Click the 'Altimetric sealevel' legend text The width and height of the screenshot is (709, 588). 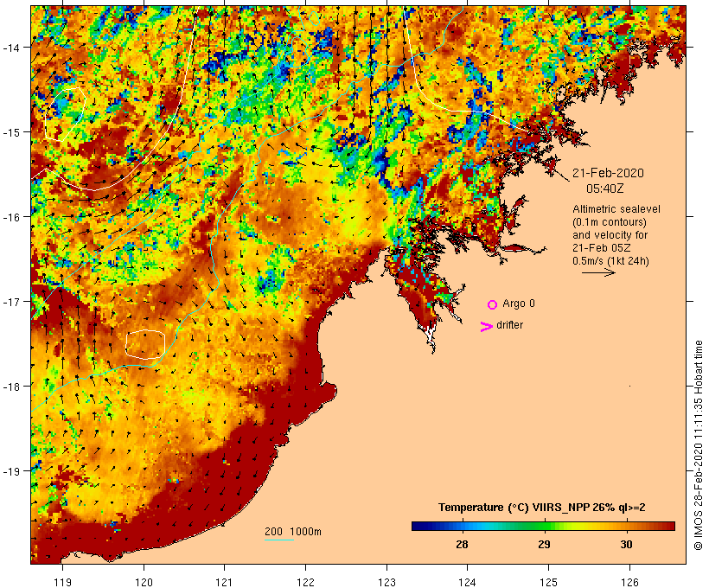pos(616,209)
